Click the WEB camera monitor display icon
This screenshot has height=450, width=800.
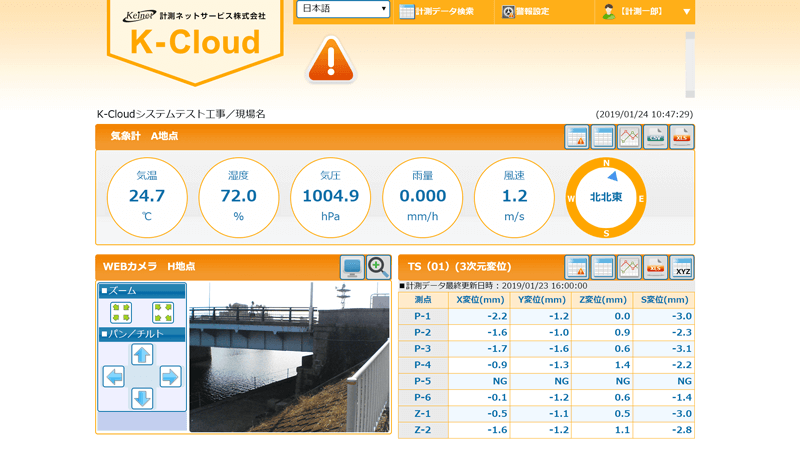pyautogui.click(x=352, y=267)
